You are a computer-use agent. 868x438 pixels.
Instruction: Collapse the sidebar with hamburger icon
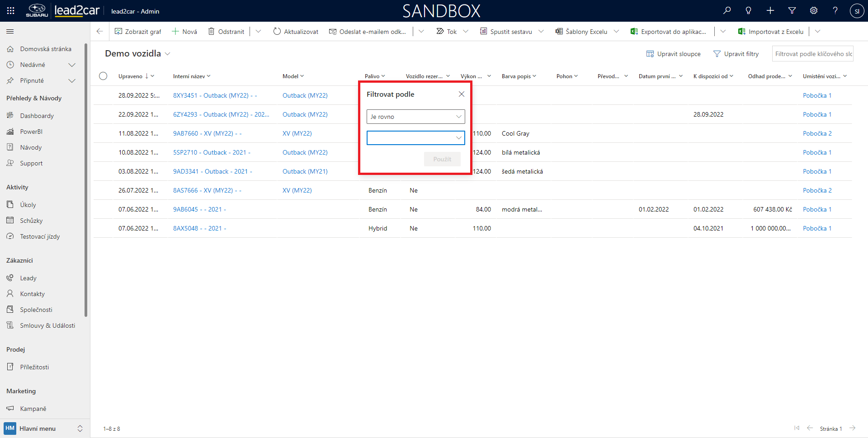10,32
